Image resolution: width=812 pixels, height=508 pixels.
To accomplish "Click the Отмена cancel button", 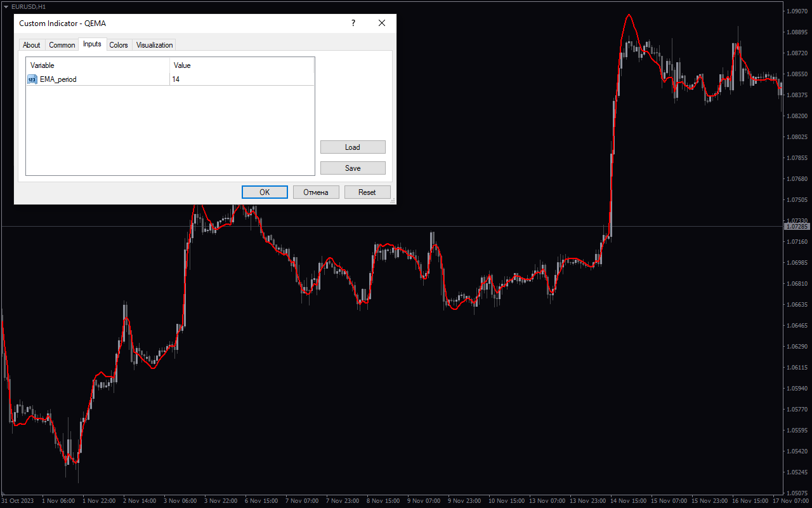I will 316,192.
